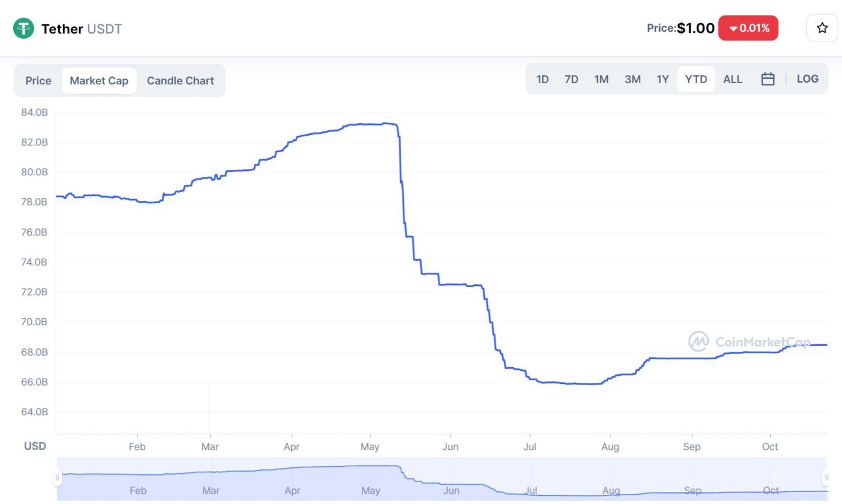The image size is (842, 504).
Task: Click the star watchlist icon
Action: [822, 28]
